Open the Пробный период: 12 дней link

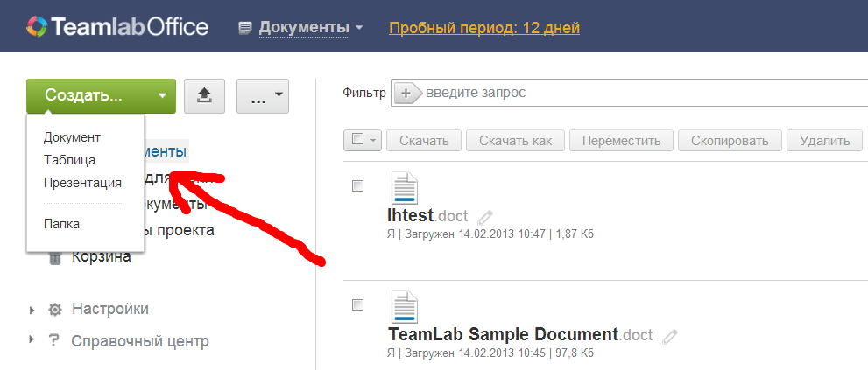click(x=484, y=28)
